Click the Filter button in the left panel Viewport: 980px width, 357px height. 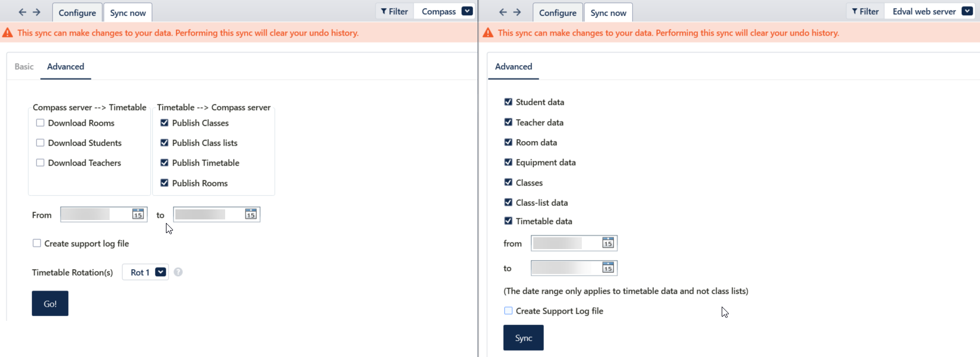pos(395,11)
